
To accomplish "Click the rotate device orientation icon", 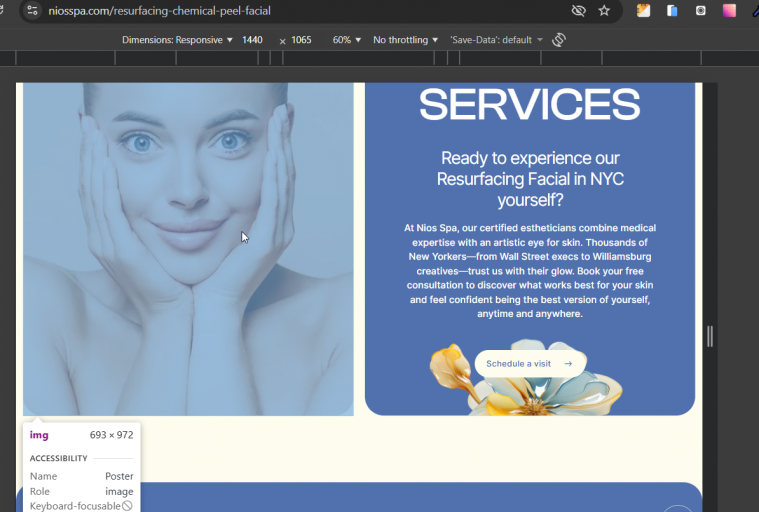I will (559, 40).
